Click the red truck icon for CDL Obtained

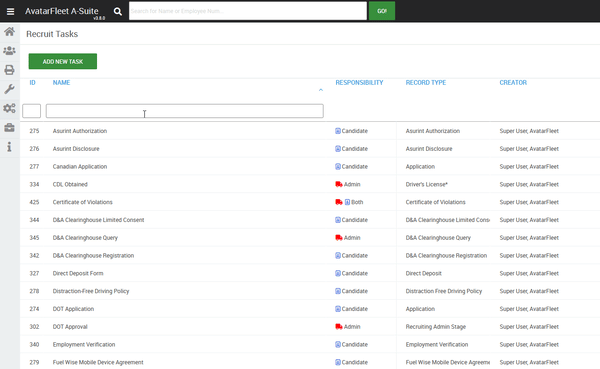pyautogui.click(x=339, y=184)
